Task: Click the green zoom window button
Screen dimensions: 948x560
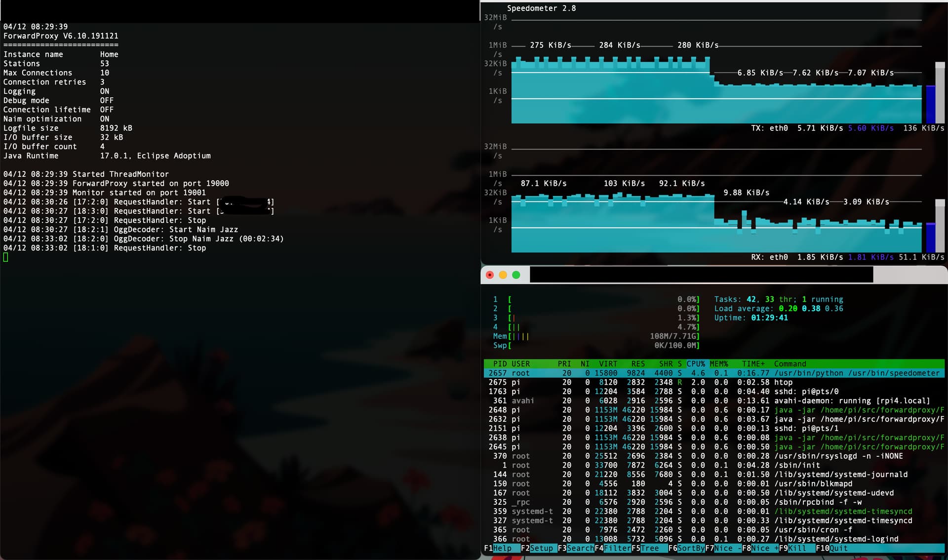Action: click(x=516, y=275)
